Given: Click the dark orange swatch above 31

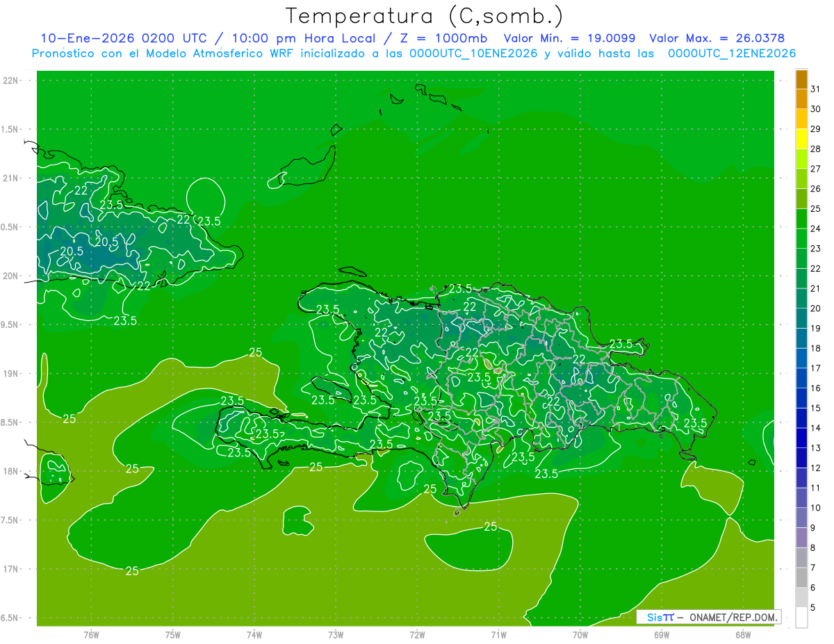Looking at the screenshot, I should click(802, 79).
